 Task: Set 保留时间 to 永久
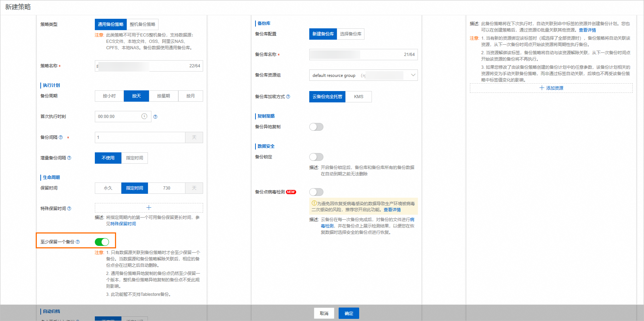click(x=108, y=188)
